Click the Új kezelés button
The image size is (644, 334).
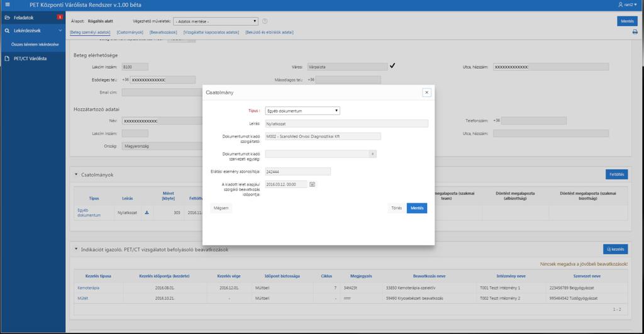pos(615,249)
